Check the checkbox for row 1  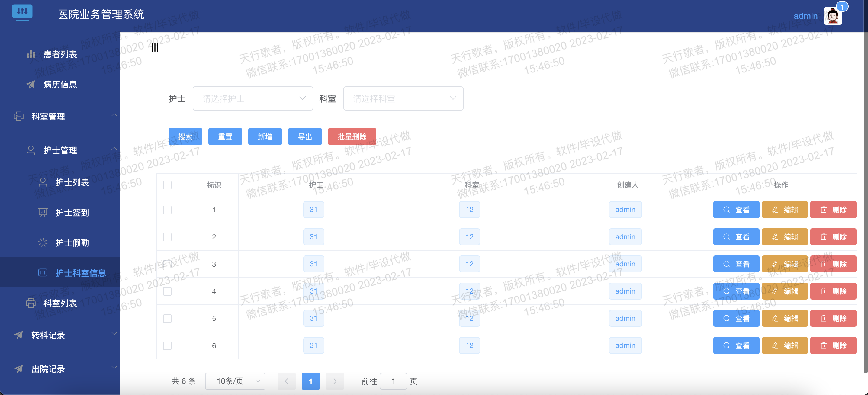coord(167,210)
